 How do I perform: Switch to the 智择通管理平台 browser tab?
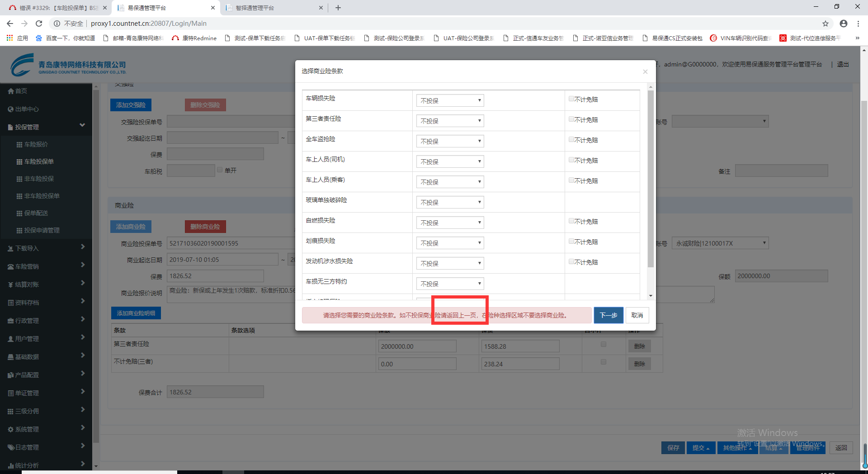coord(274,8)
